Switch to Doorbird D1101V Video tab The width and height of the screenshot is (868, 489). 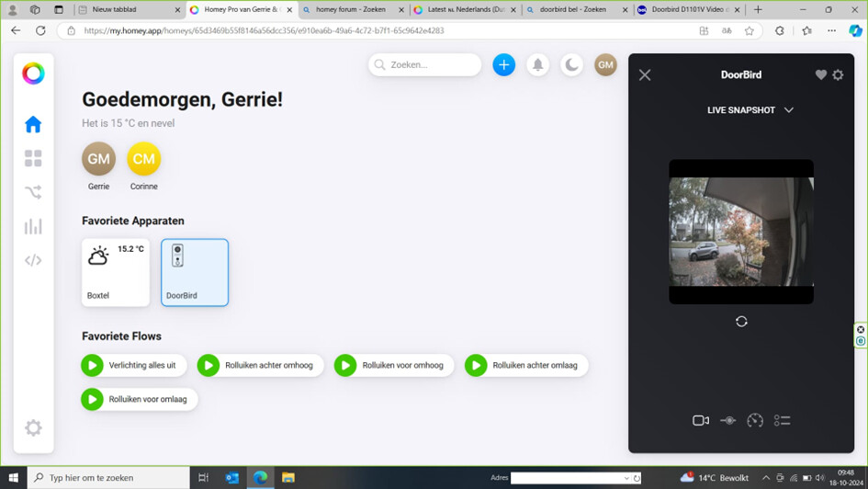pyautogui.click(x=690, y=9)
